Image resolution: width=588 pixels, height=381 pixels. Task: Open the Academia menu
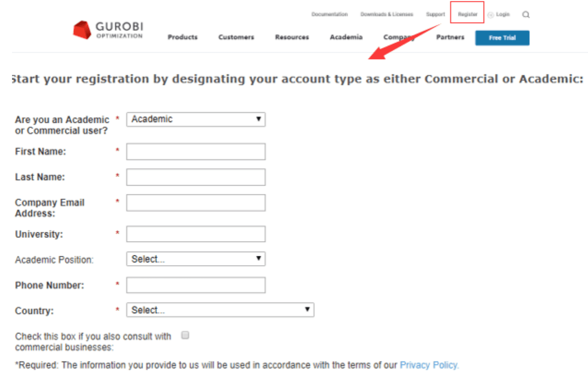click(x=346, y=37)
